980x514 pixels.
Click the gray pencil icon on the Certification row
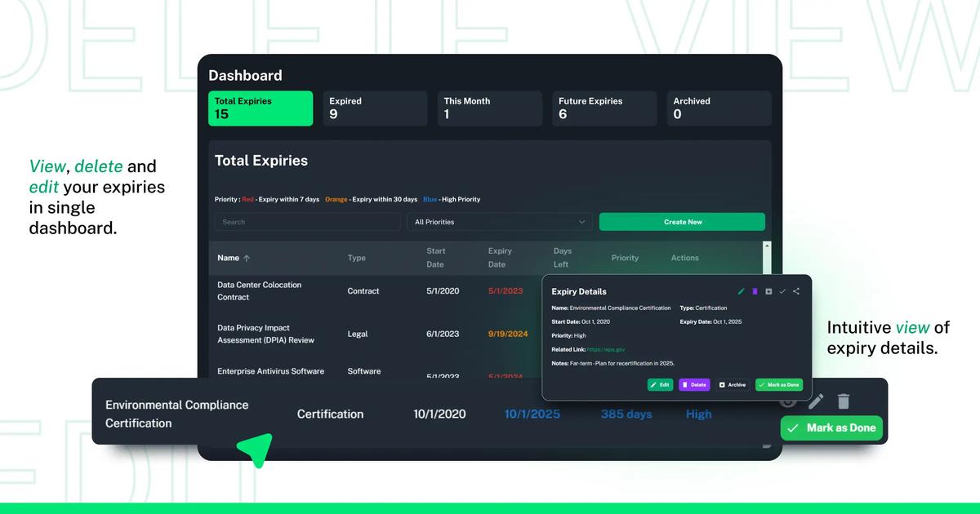816,401
